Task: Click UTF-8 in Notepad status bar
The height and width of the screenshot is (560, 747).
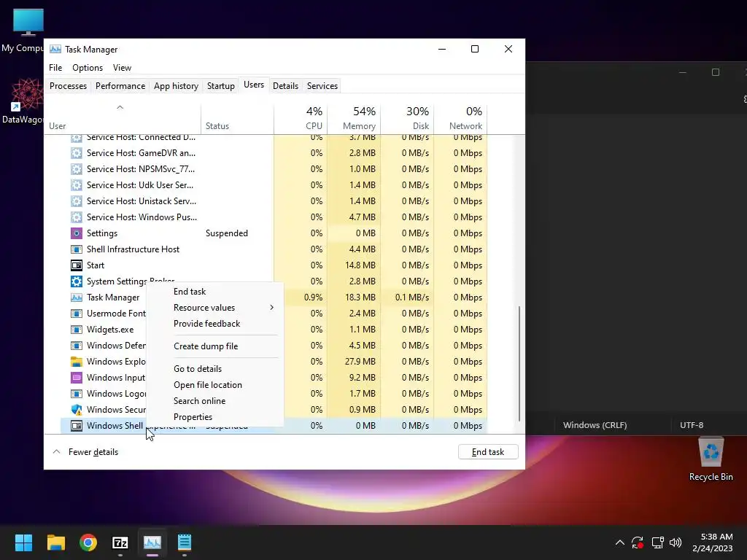Action: pos(692,425)
